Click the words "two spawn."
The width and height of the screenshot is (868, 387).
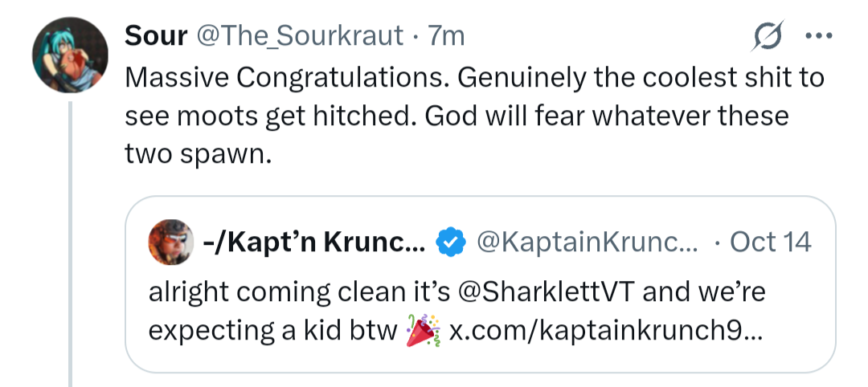pos(195,153)
